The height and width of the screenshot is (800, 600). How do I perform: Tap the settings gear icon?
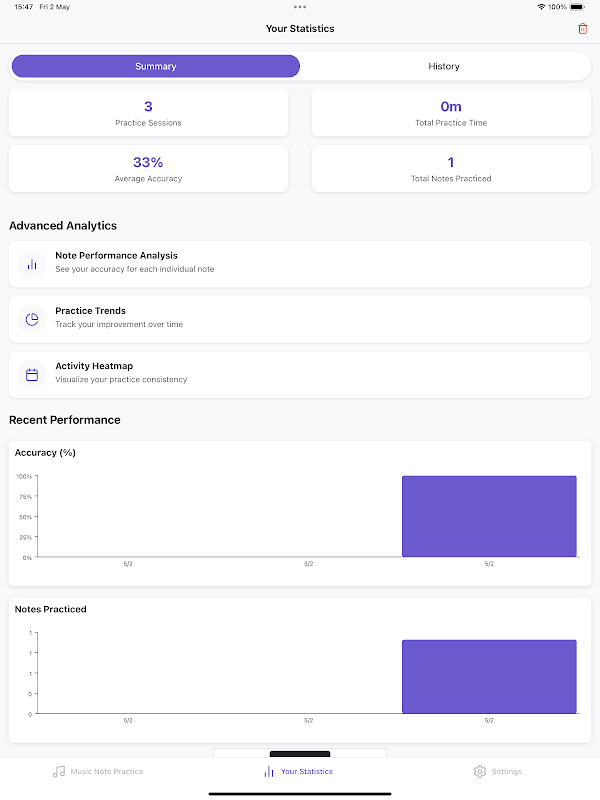pos(480,772)
